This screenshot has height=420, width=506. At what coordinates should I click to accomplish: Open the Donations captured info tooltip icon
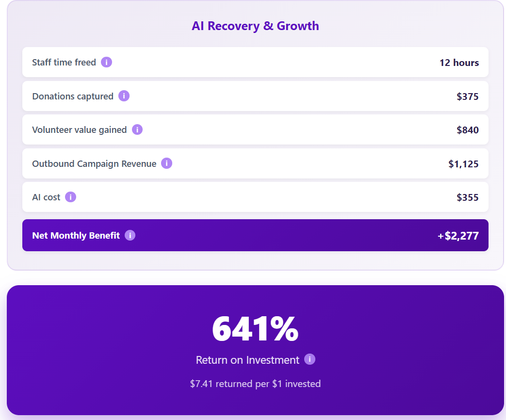(x=124, y=96)
